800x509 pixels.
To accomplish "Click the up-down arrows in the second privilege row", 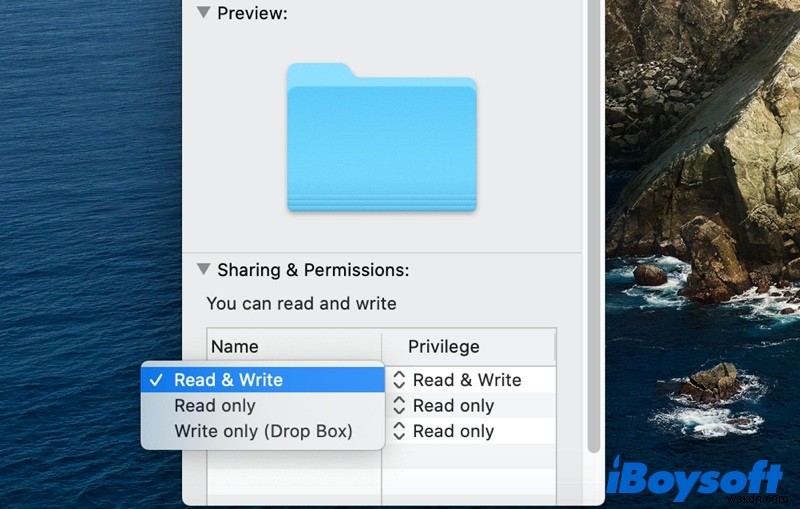I will [x=399, y=406].
